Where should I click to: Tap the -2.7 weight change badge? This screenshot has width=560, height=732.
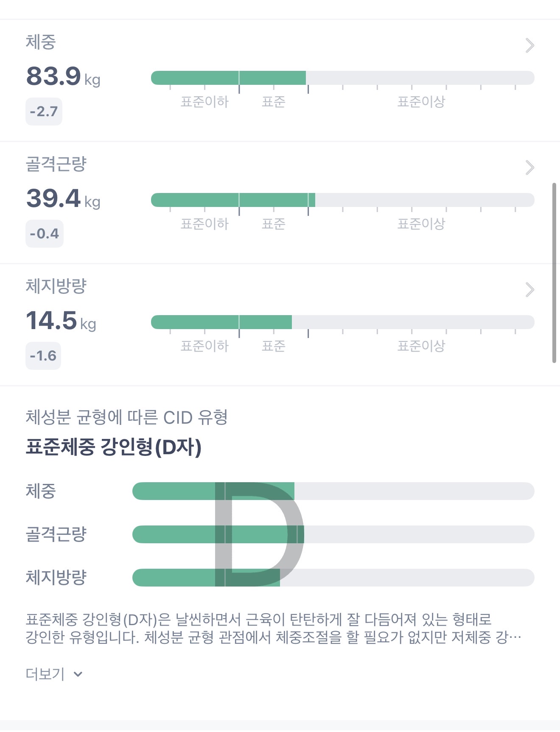[44, 112]
